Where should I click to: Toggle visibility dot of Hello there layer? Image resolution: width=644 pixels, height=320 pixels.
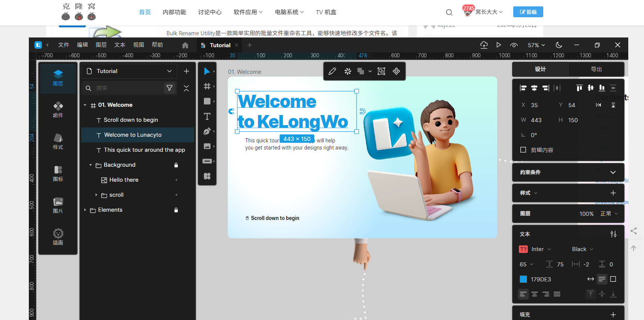pyautogui.click(x=176, y=180)
